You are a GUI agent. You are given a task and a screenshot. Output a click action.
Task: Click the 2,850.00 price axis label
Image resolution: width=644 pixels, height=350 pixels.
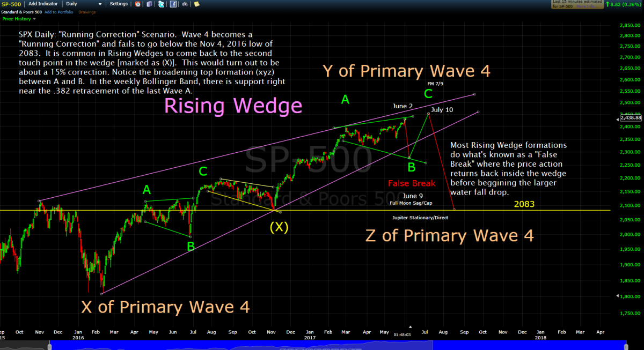[631, 25]
